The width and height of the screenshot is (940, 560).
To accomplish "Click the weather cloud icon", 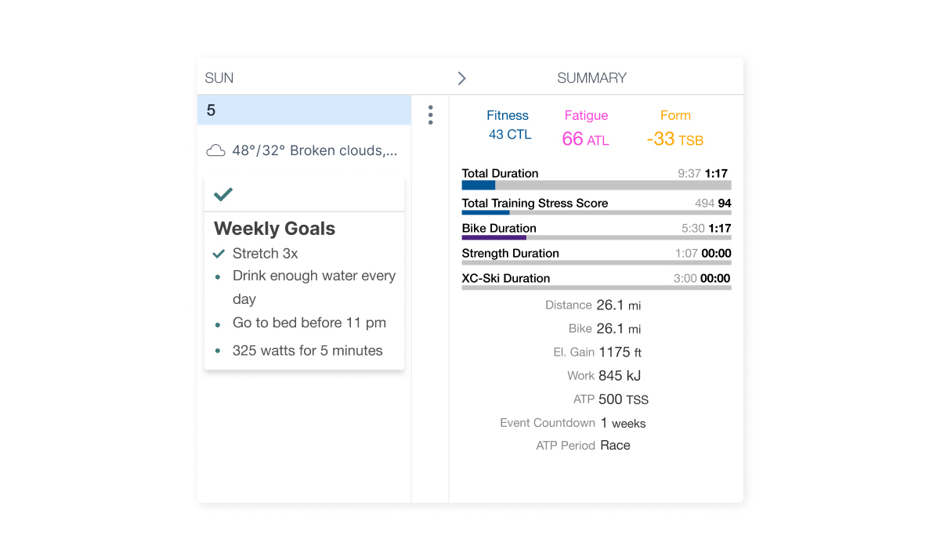I will click(x=216, y=150).
